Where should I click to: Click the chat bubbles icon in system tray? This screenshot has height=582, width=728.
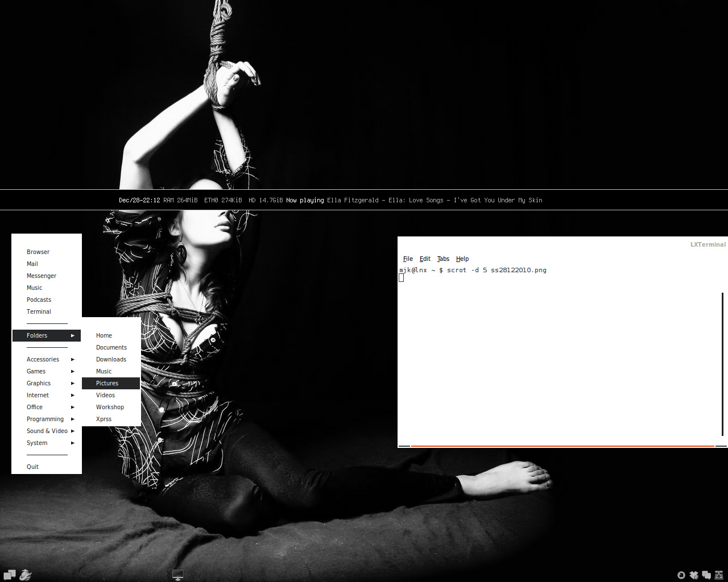706,575
